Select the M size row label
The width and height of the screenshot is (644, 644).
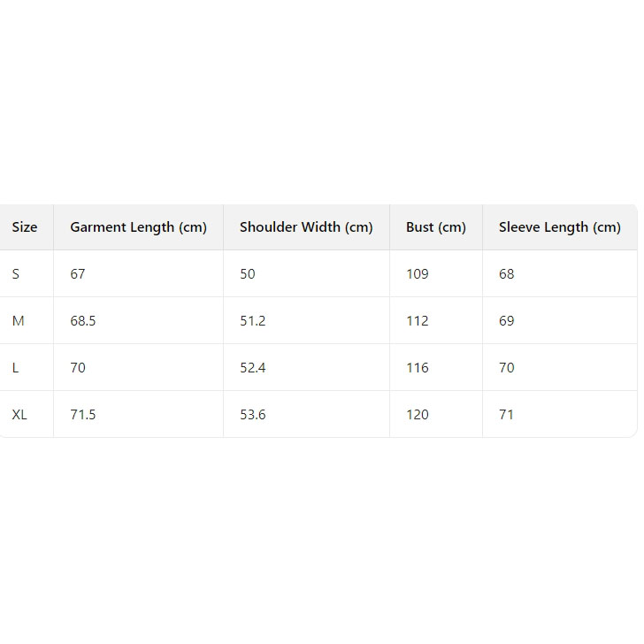(x=18, y=321)
